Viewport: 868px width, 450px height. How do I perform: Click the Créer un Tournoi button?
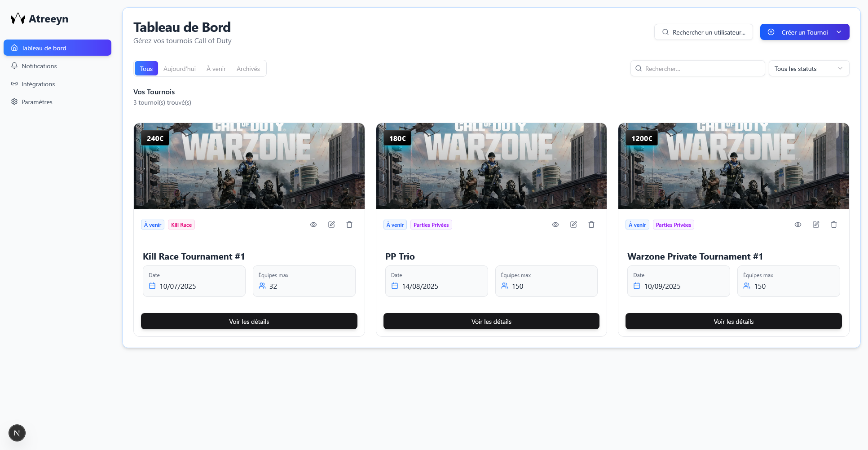[804, 32]
